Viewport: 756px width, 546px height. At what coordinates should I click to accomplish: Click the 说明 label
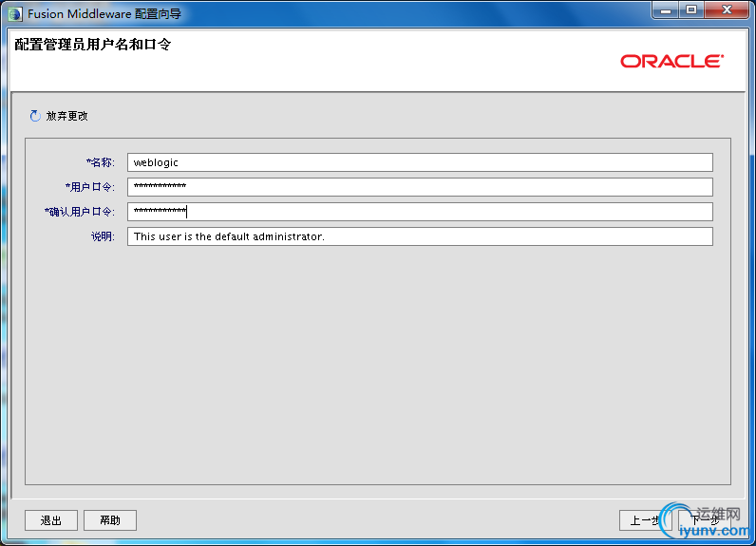coord(103,236)
